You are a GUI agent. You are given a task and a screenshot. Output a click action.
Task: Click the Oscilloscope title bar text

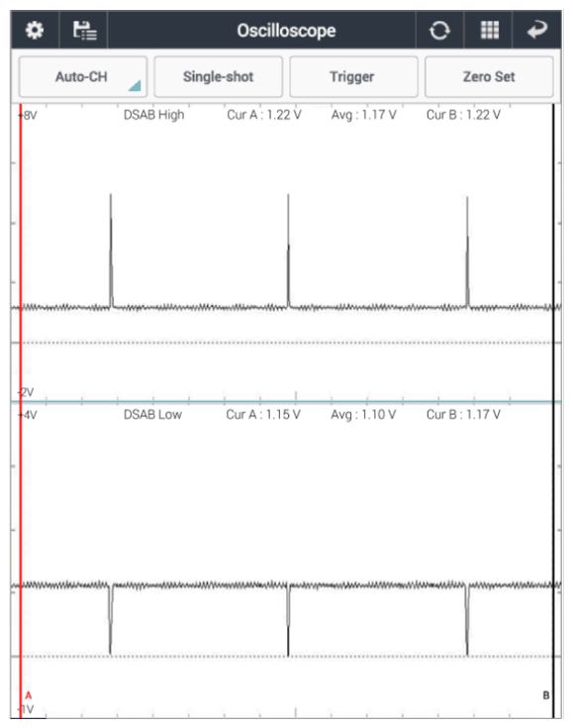point(286,31)
